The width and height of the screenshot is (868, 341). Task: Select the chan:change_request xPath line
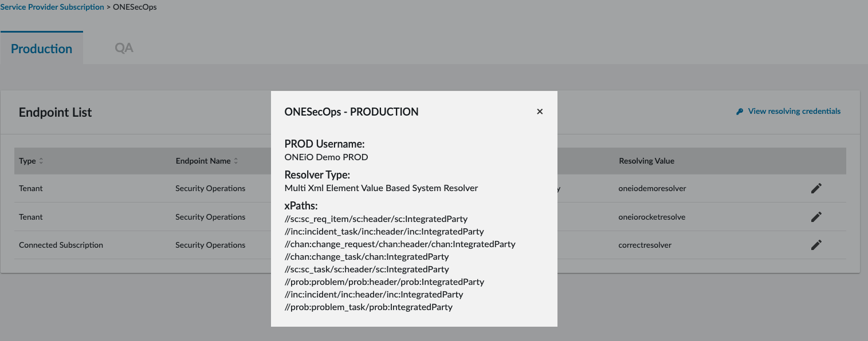[400, 244]
